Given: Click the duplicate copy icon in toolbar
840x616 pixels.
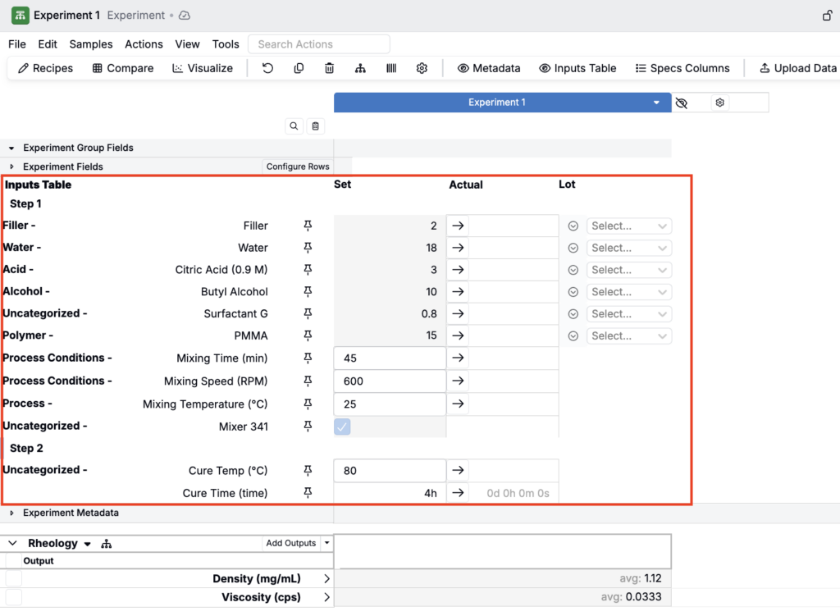Looking at the screenshot, I should pyautogui.click(x=299, y=68).
